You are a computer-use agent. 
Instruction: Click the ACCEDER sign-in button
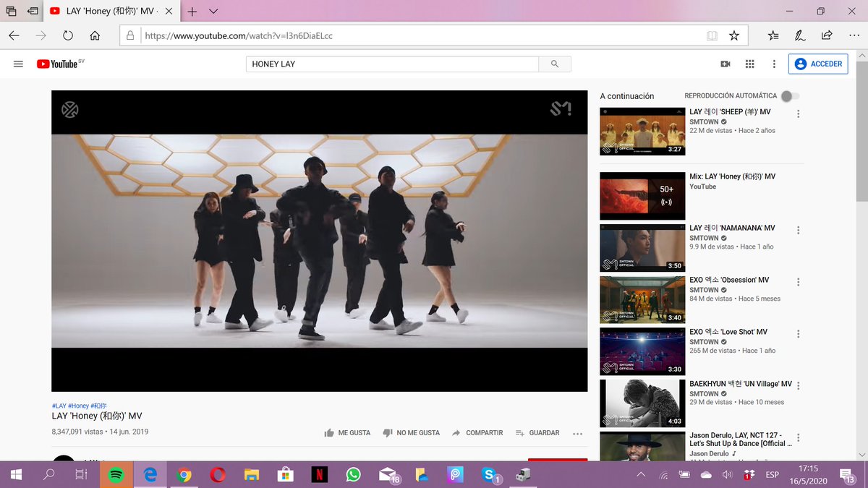(818, 64)
